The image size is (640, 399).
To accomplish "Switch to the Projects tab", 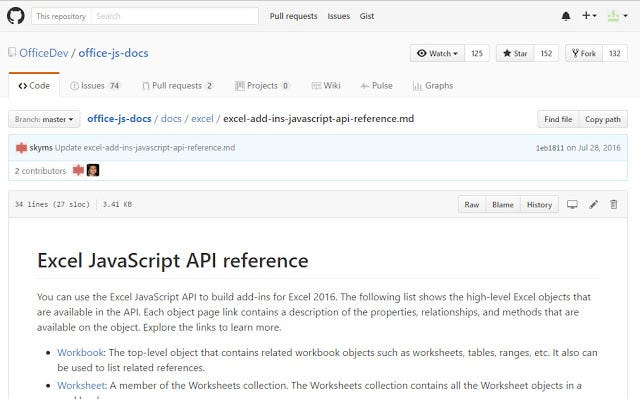I will (262, 86).
